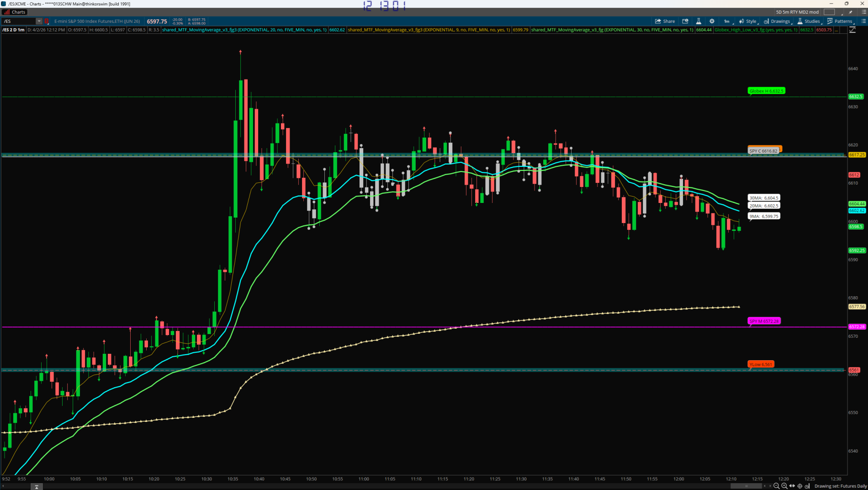Image resolution: width=868 pixels, height=490 pixels.
Task: Click the crosshair pan icon at bottom
Action: coord(799,486)
